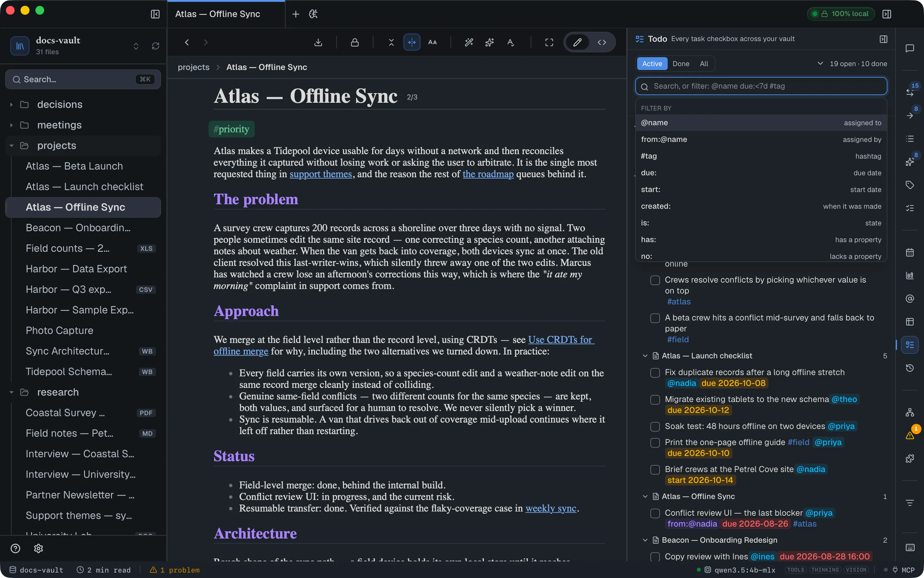Viewport: 924px width, 578px height.
Task: Check 'Fix duplicate records after a long offline stretch'
Action: point(655,373)
